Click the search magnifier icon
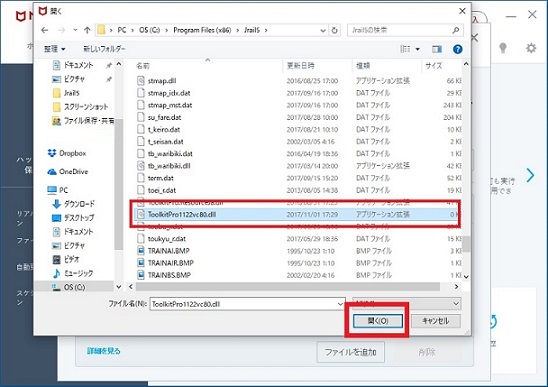Image resolution: width=548 pixels, height=387 pixels. click(456, 30)
